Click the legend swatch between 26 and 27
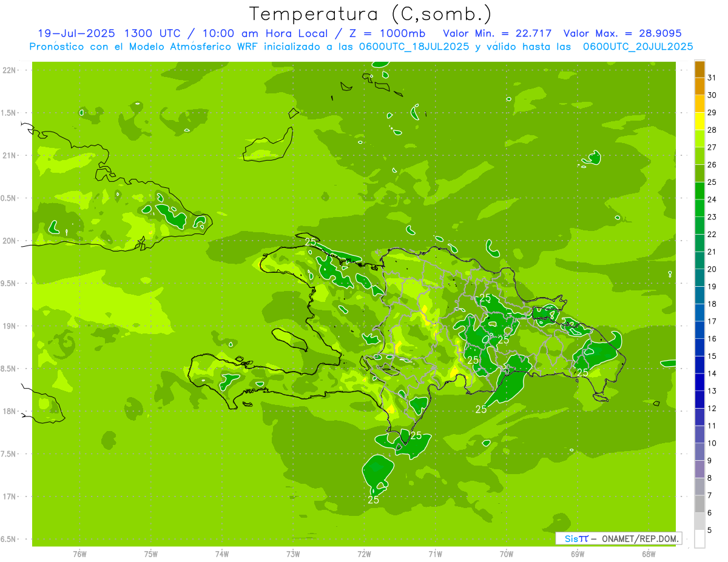Viewport: 728px width, 562px height. coord(699,156)
